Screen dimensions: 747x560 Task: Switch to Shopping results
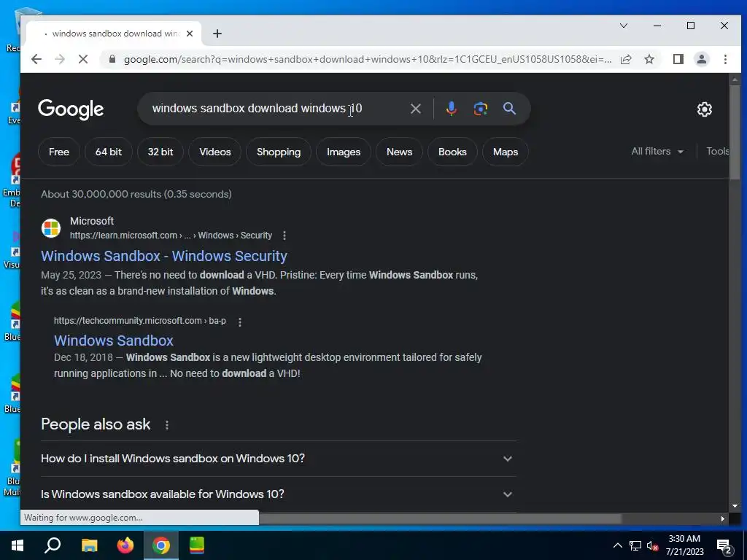[x=279, y=152]
